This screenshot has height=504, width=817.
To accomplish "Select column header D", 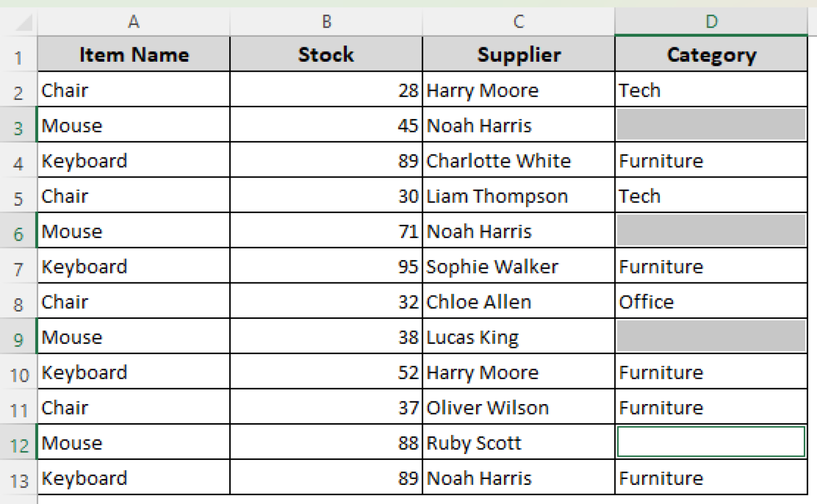I will tap(711, 22).
